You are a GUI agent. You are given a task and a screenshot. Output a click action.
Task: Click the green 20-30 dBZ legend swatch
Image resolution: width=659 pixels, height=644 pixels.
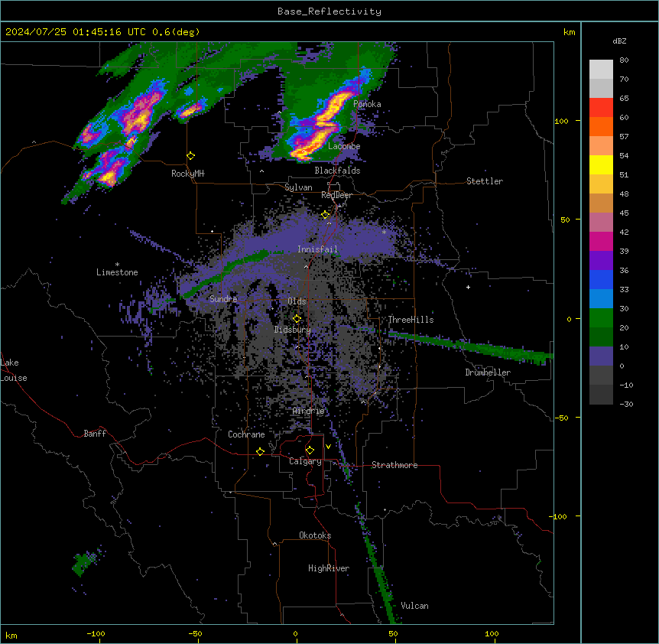point(601,318)
